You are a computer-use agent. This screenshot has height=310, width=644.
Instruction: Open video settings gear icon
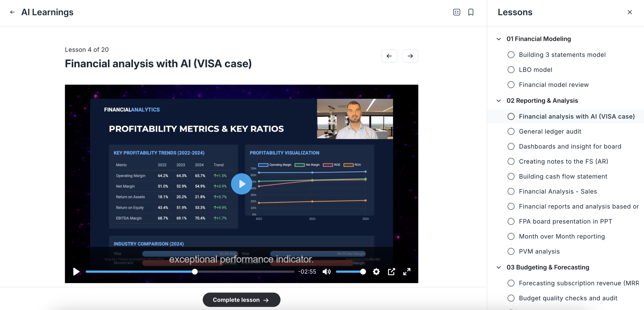[x=376, y=272]
